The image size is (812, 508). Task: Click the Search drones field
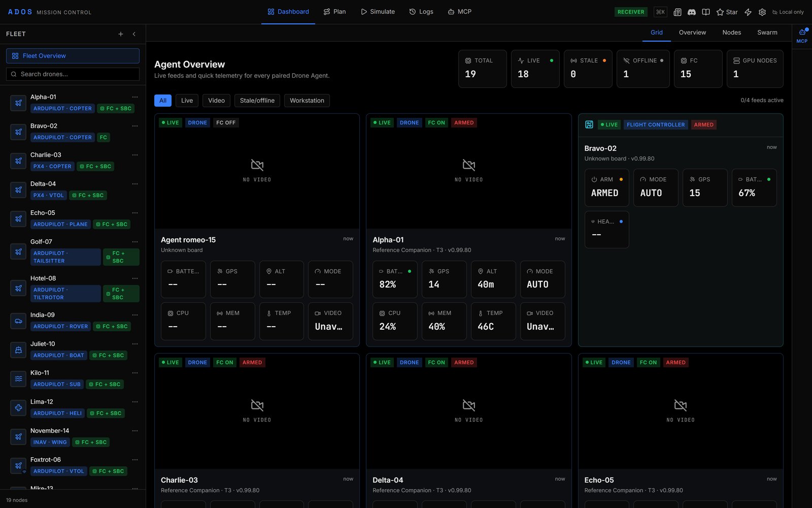pyautogui.click(x=73, y=74)
